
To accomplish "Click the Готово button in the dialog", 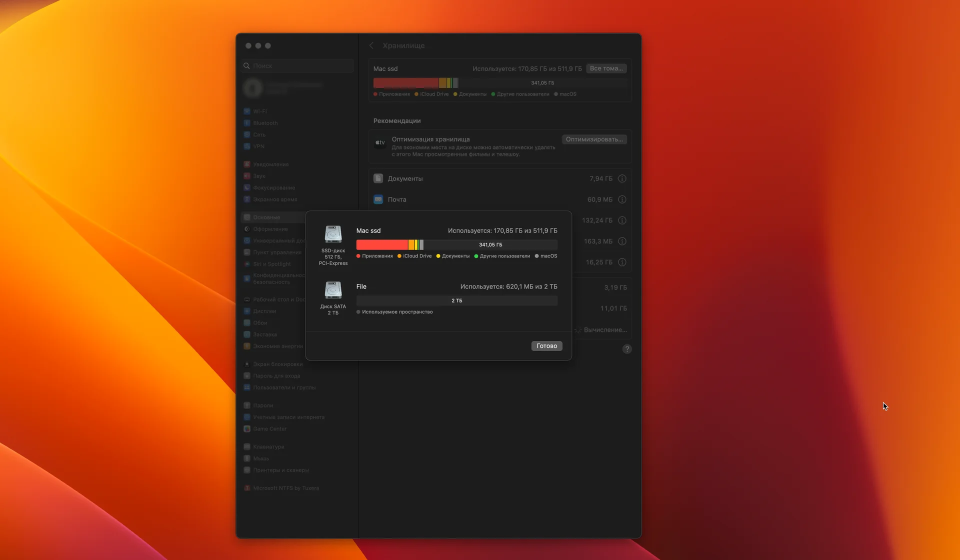I will [546, 346].
